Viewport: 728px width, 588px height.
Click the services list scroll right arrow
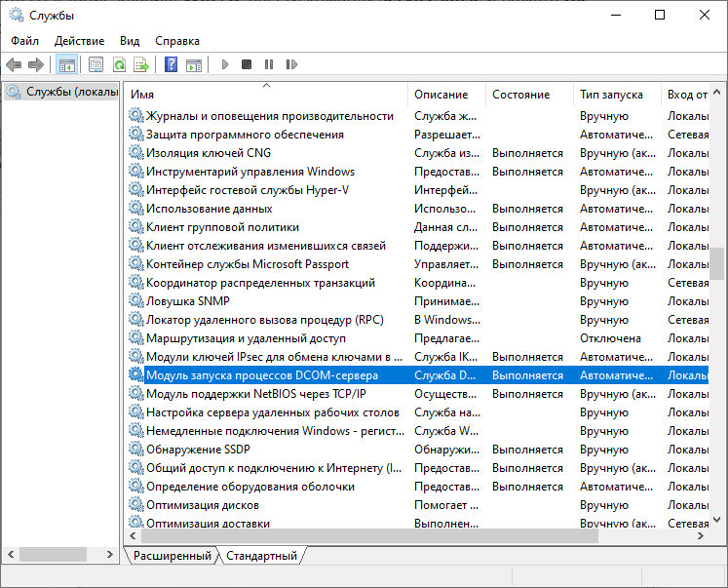(x=701, y=536)
